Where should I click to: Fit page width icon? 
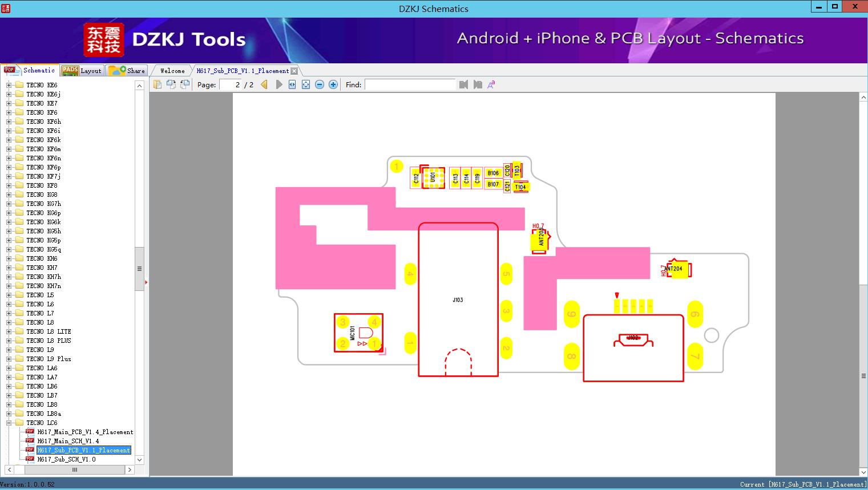pyautogui.click(x=292, y=84)
